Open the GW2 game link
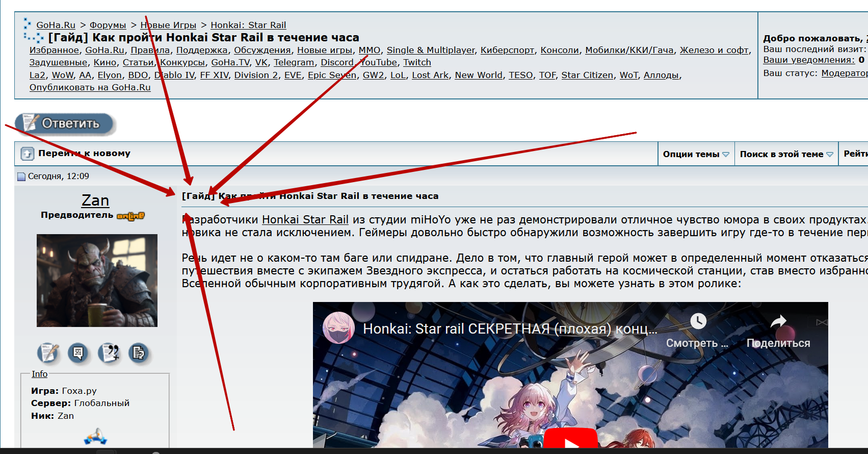The image size is (868, 454). 374,75
